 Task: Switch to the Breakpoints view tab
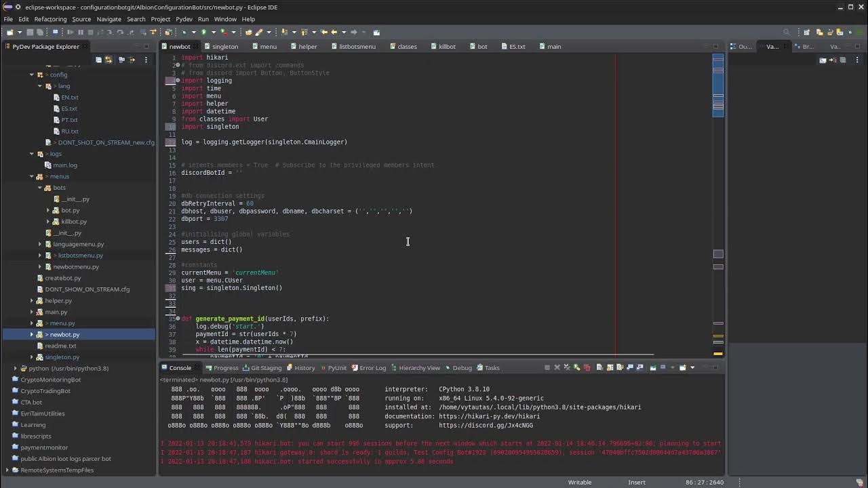(804, 47)
